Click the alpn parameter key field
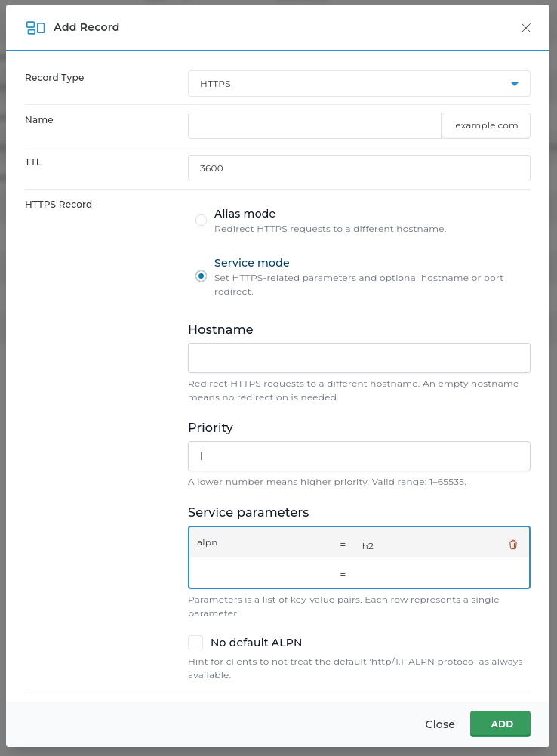Screen dimensions: 557x756 tap(257, 543)
